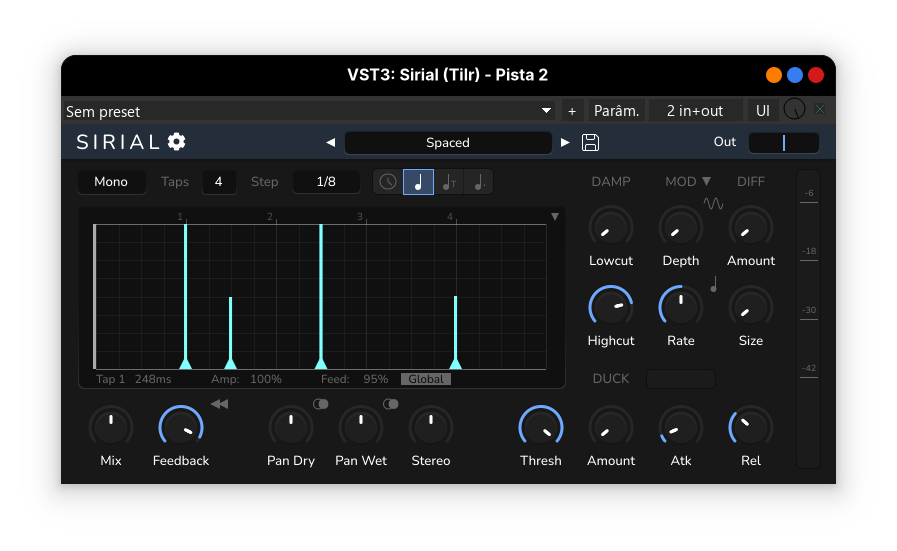Click the 2 in+out routing button
897x551 pixels.
[x=695, y=111]
